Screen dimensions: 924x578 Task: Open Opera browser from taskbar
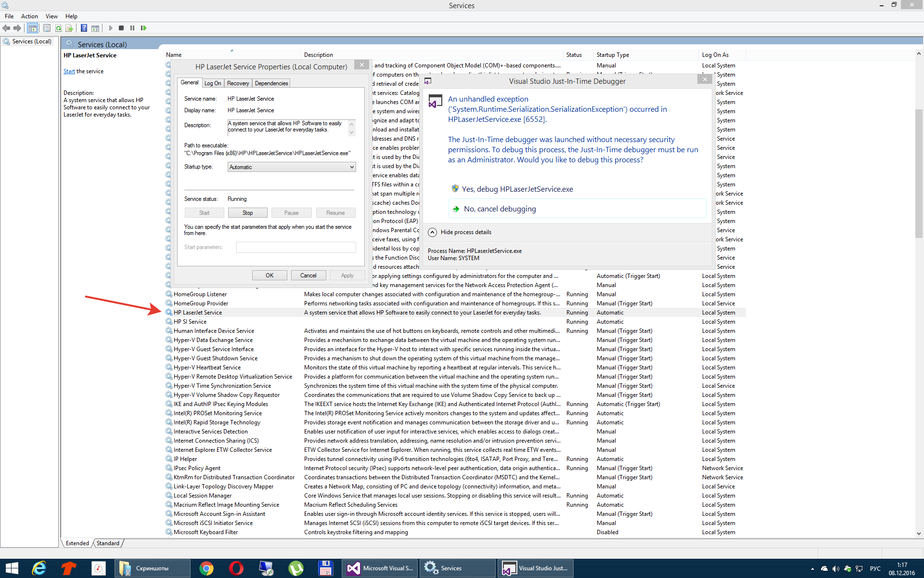(x=236, y=568)
